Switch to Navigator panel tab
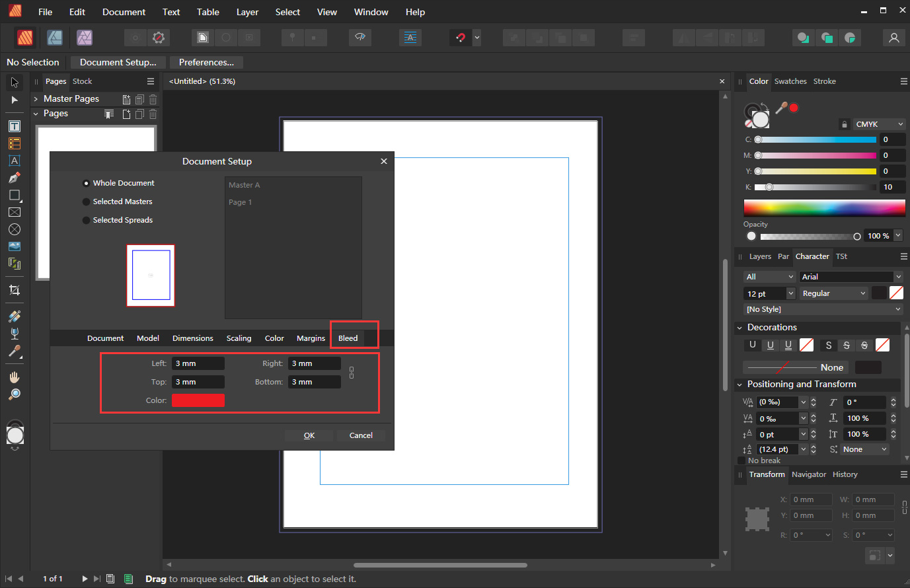 (809, 474)
